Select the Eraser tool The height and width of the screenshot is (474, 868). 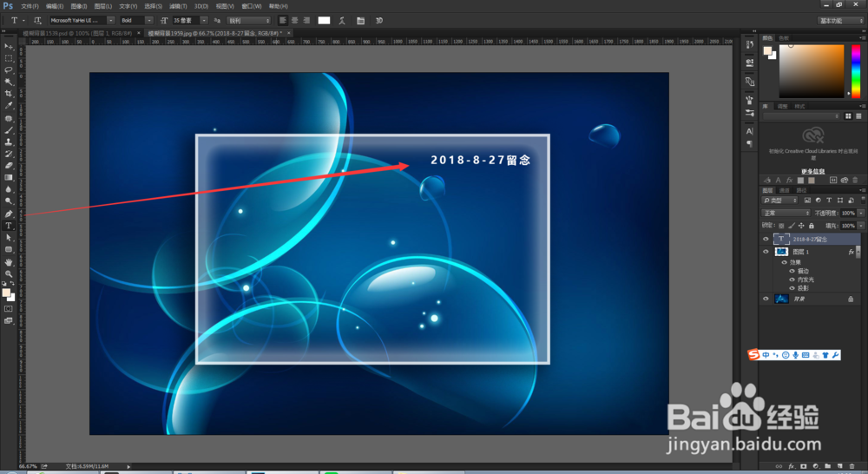click(x=9, y=166)
